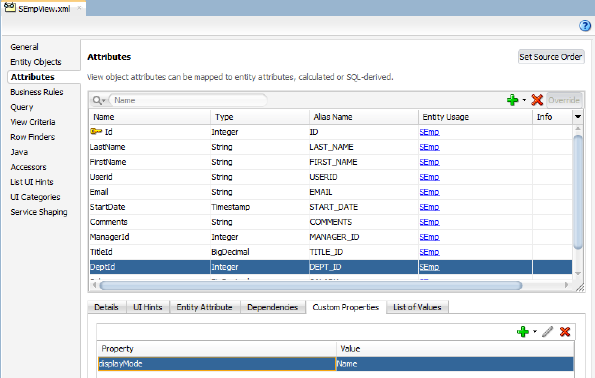Sort by the Type column header
Screen dimensions: 595x378
pos(260,117)
